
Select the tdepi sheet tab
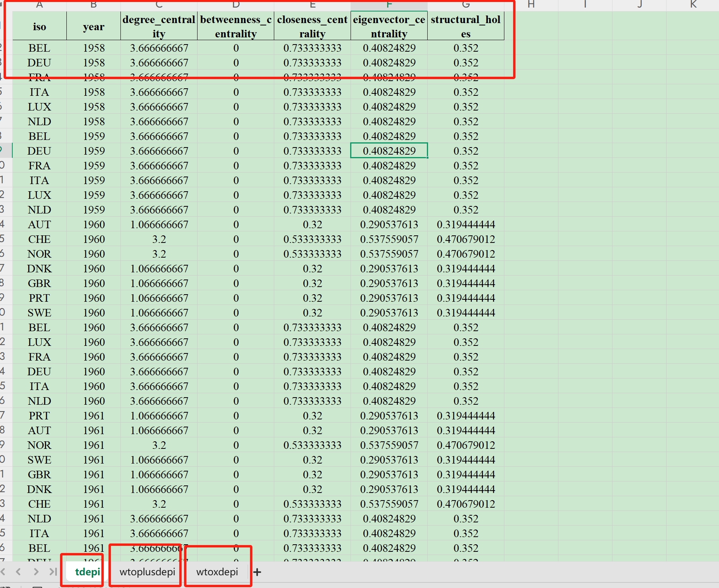[87, 572]
